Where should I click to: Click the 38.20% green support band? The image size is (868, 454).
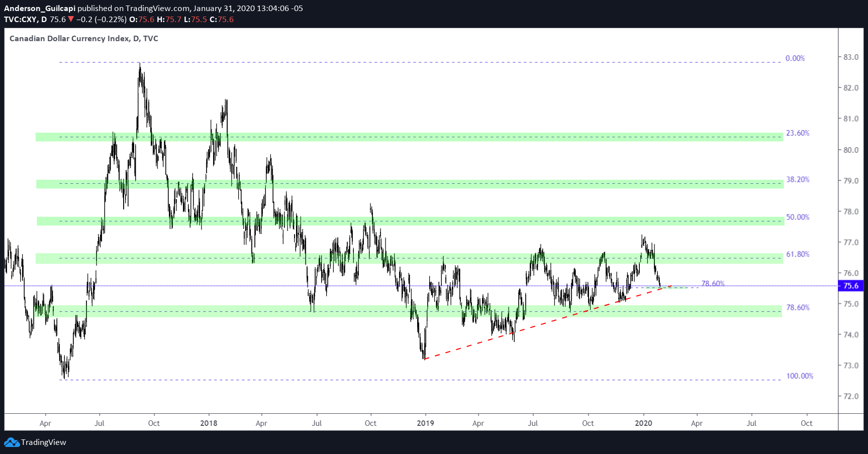pos(410,184)
